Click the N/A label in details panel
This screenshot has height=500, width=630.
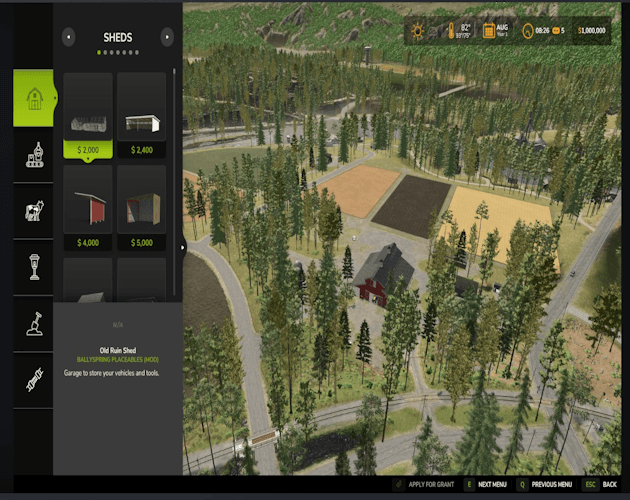(118, 325)
